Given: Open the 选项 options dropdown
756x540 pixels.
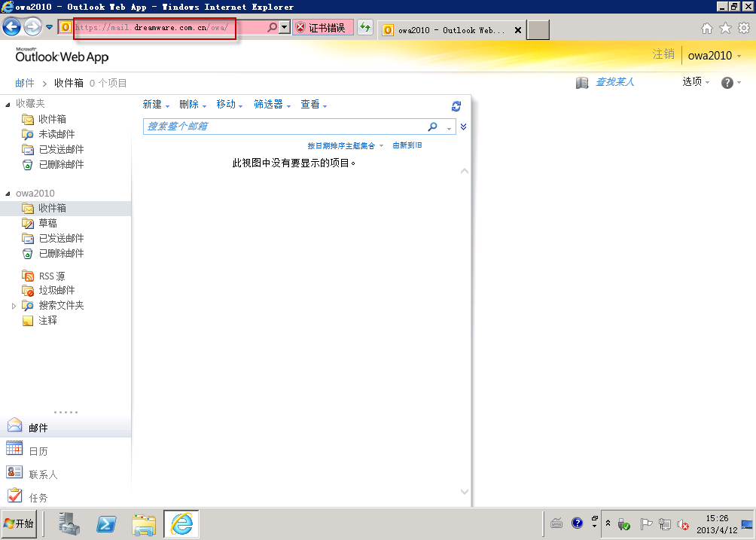Looking at the screenshot, I should [696, 82].
